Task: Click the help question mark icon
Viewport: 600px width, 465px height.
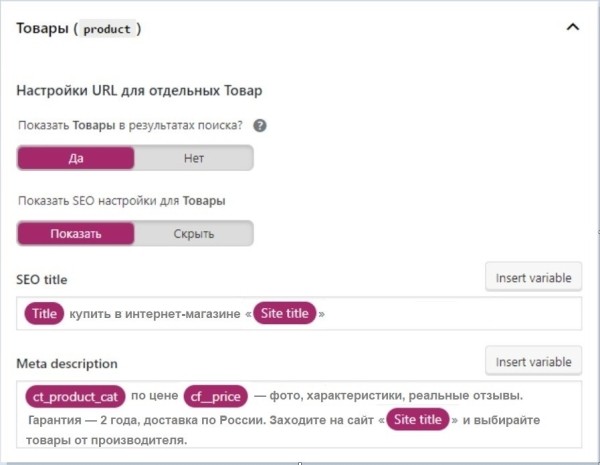Action: coord(260,126)
